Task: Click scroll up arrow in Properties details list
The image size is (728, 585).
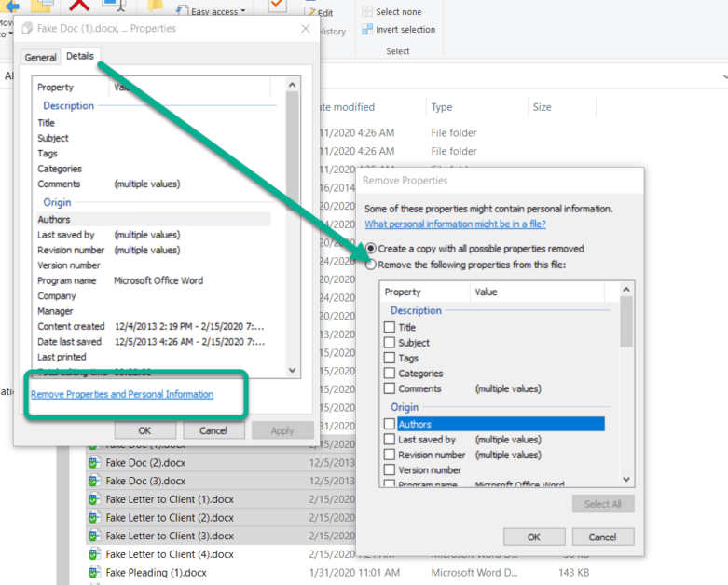Action: (x=292, y=85)
